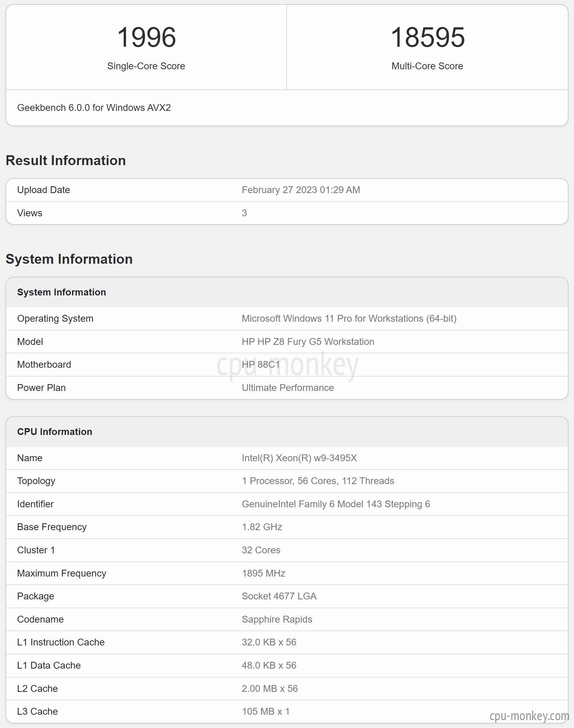Image resolution: width=574 pixels, height=728 pixels.
Task: Click the Upload Date label
Action: pos(44,190)
